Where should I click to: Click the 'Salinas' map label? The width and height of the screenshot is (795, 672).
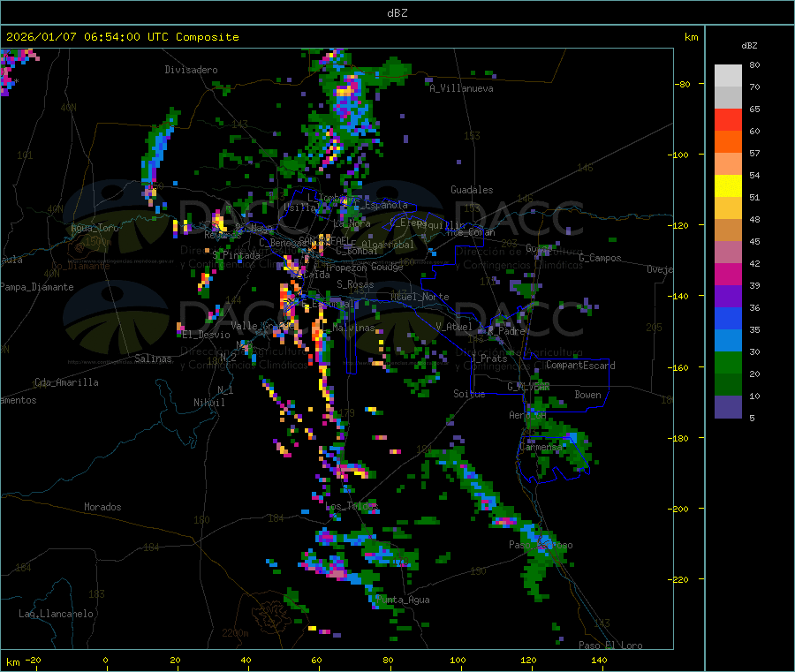153,359
